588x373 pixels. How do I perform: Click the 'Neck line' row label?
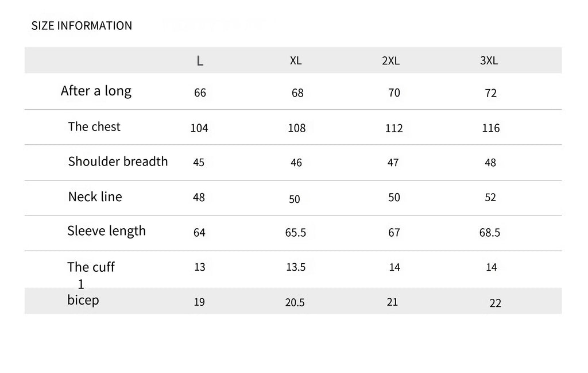point(95,197)
